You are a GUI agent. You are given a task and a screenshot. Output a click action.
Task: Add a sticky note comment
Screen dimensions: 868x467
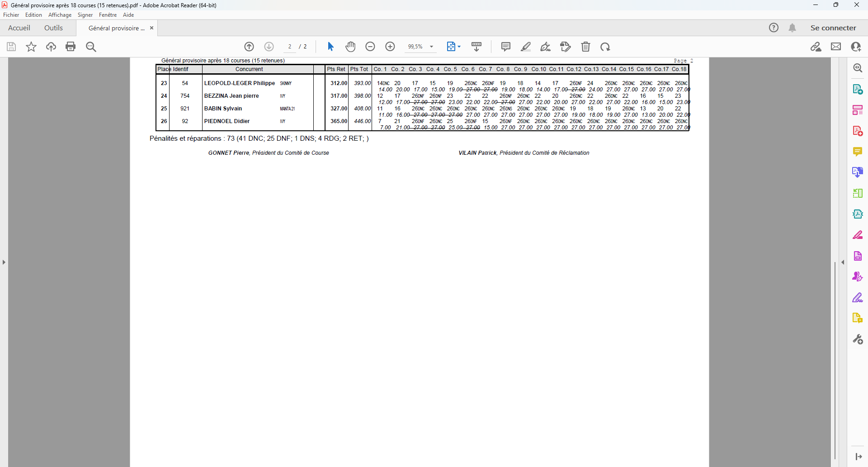click(506, 47)
